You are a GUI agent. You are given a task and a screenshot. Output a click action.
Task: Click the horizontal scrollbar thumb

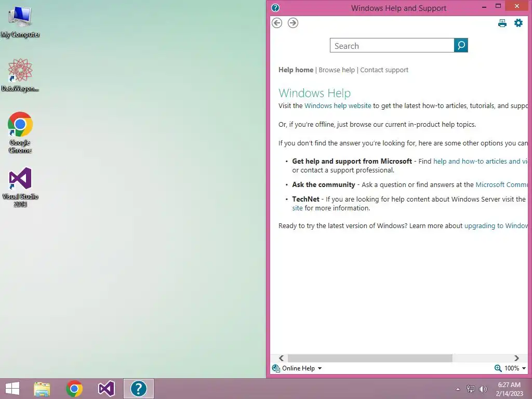[x=370, y=358]
